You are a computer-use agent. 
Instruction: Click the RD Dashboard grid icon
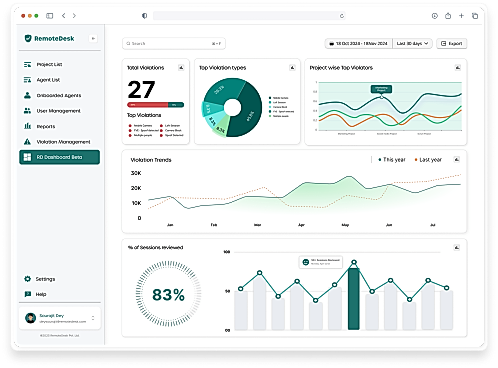coord(27,157)
